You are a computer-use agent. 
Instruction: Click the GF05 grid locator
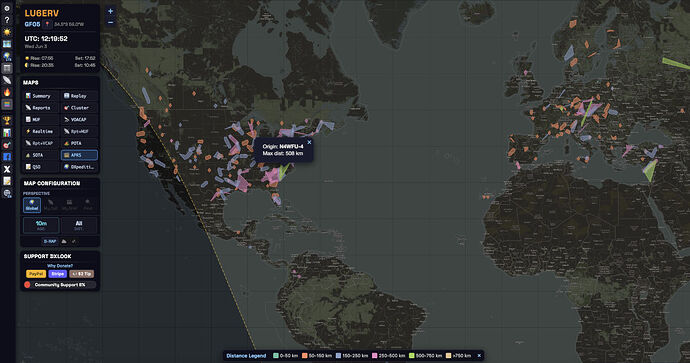pyautogui.click(x=33, y=24)
